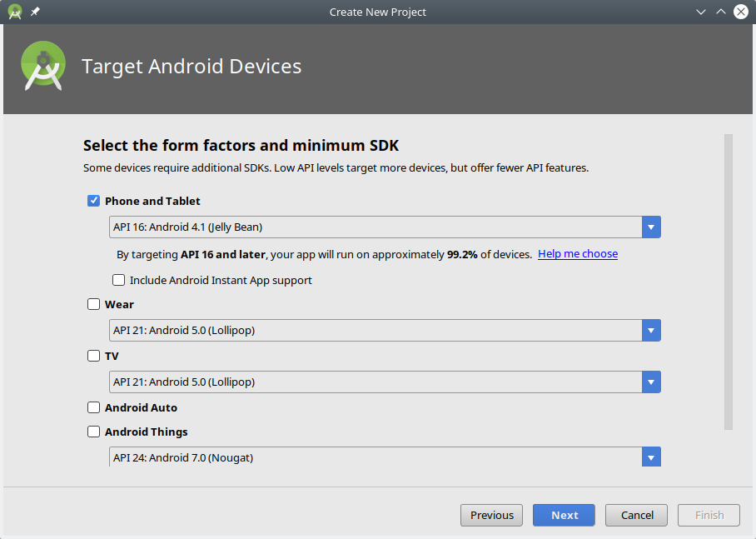The image size is (756, 539).
Task: Enable the Wear form factor checkbox
Action: pyautogui.click(x=94, y=304)
